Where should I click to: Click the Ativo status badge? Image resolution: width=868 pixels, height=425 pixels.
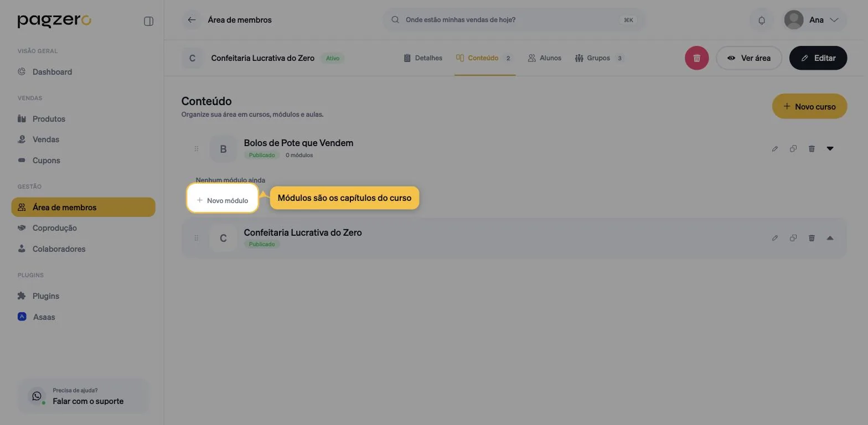tap(333, 58)
